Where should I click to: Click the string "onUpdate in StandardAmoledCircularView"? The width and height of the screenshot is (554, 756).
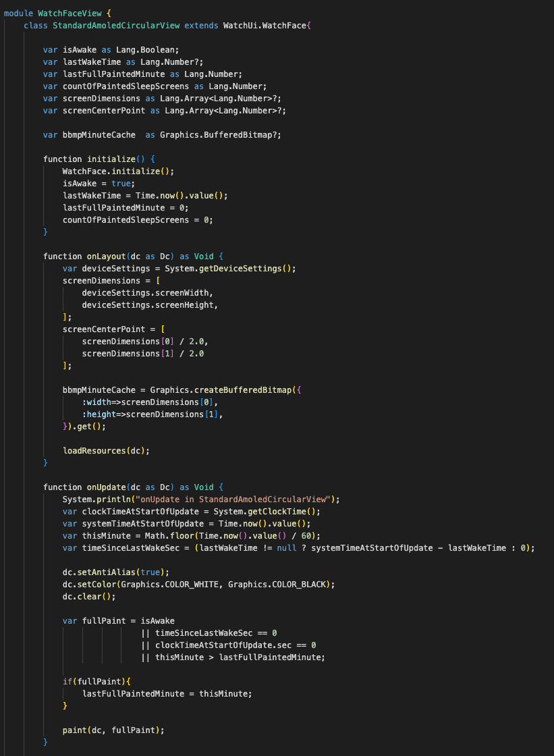click(233, 500)
